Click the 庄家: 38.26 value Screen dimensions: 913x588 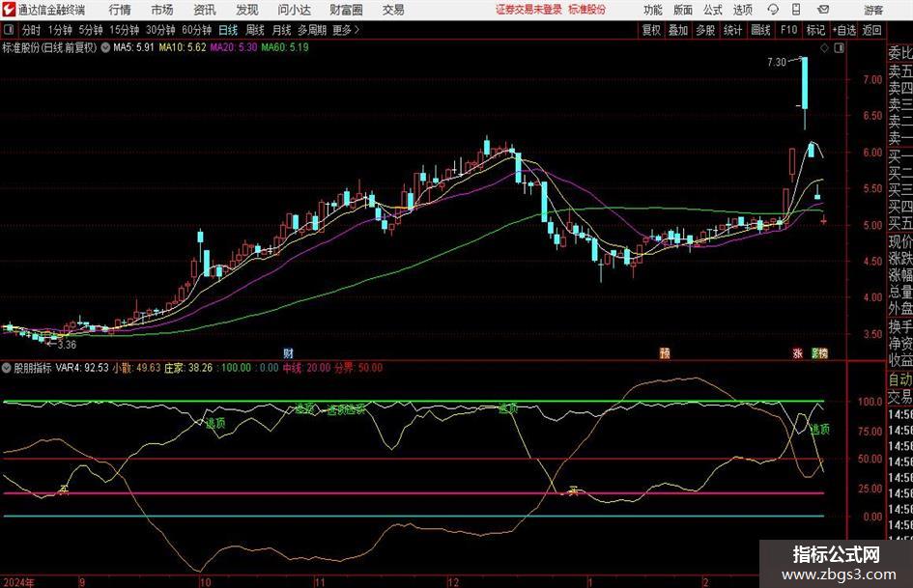[188, 368]
